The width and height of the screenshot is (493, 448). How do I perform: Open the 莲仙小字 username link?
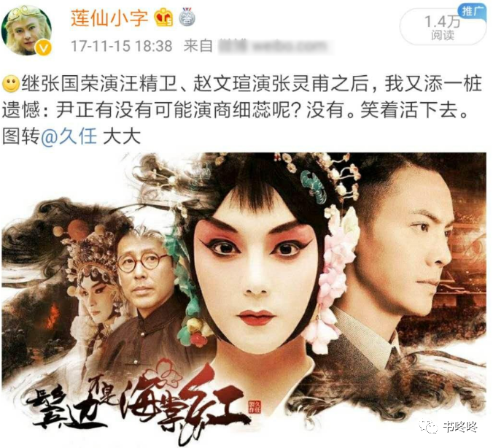tap(109, 18)
